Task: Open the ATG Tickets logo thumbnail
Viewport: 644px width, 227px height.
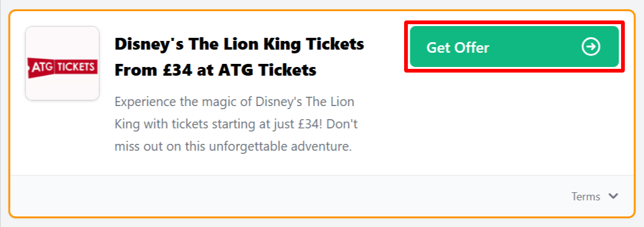Action: 63,63
